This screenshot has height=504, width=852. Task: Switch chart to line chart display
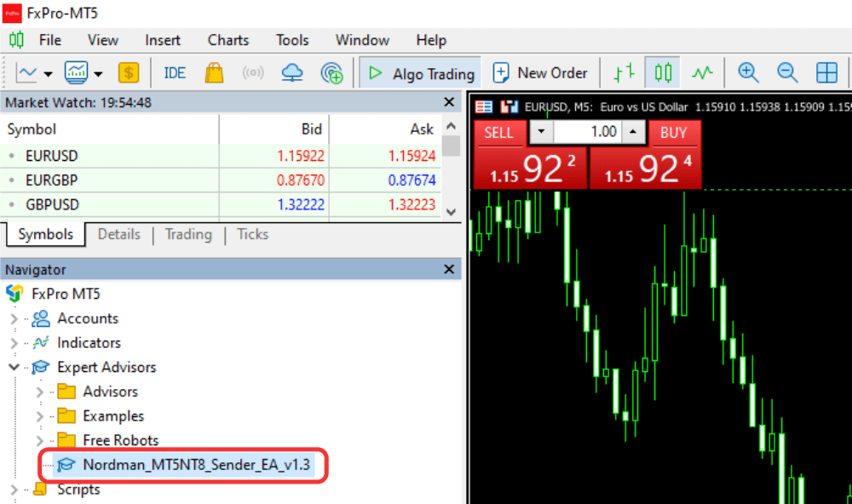(x=702, y=72)
